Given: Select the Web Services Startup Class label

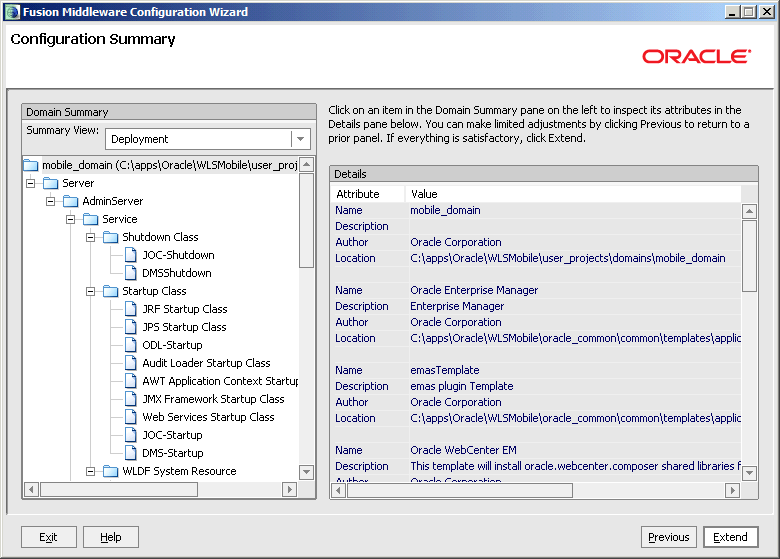Looking at the screenshot, I should click(x=208, y=417).
